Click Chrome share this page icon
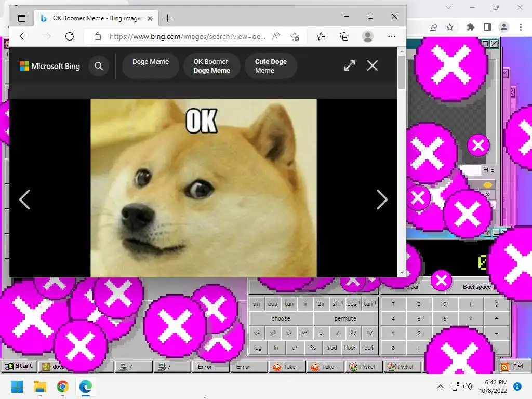 [433, 27]
